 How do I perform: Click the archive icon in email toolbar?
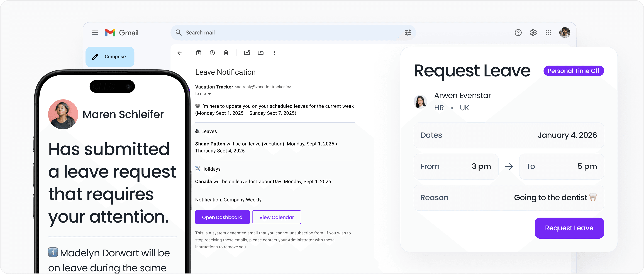198,53
